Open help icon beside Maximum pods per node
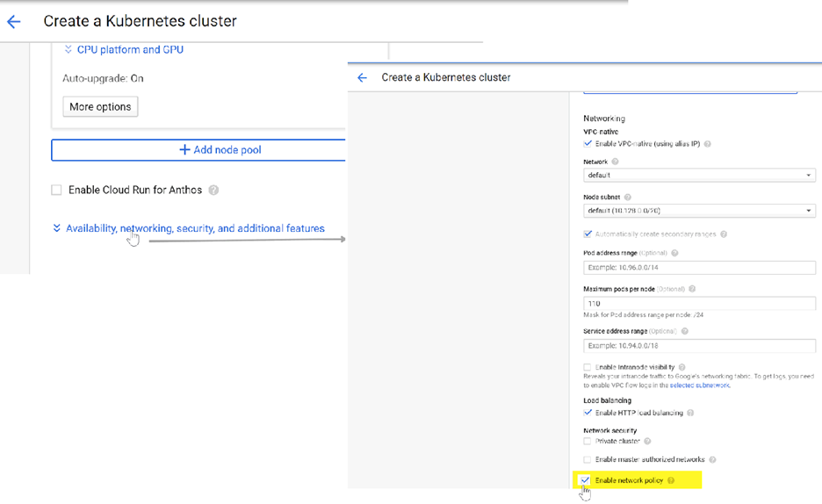 pos(692,289)
